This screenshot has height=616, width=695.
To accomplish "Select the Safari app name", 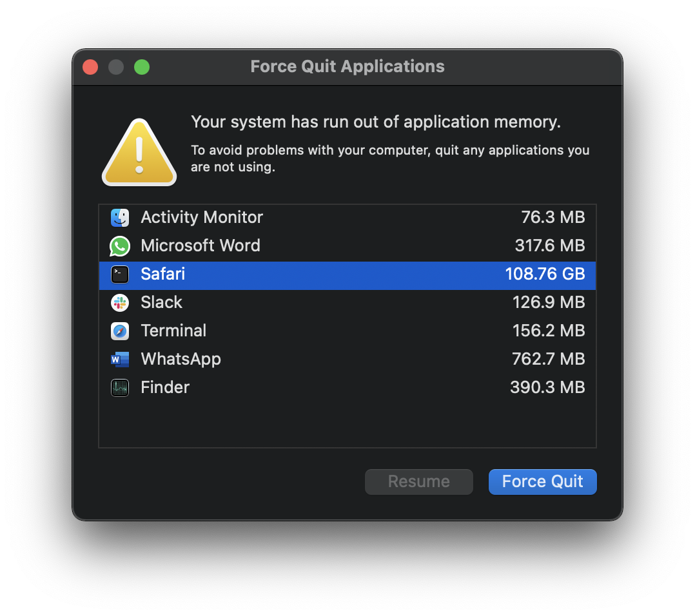I will (162, 274).
